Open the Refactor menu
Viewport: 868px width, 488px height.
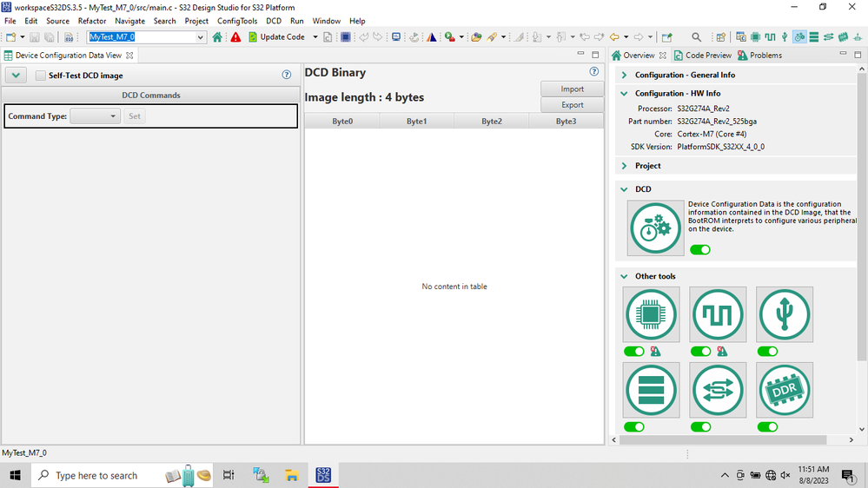tap(92, 21)
